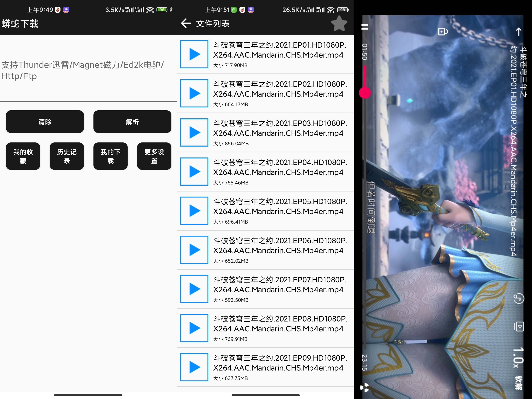Screen dimensions: 532x399
Task: Play the EP09 video file
Action: [194, 367]
